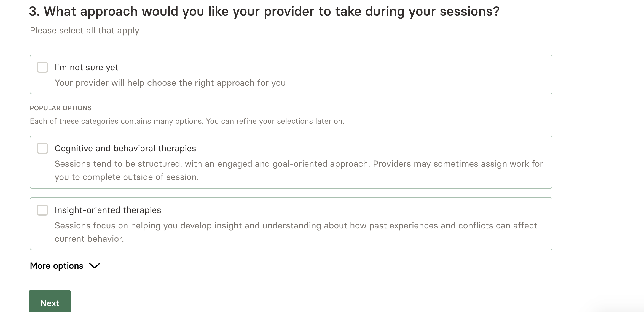Image resolution: width=644 pixels, height=312 pixels.
Task: Expand the More options section
Action: [57, 266]
